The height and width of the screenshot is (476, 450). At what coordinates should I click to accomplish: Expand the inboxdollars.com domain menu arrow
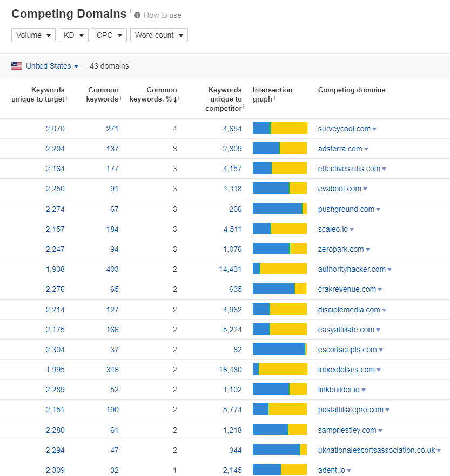(378, 370)
